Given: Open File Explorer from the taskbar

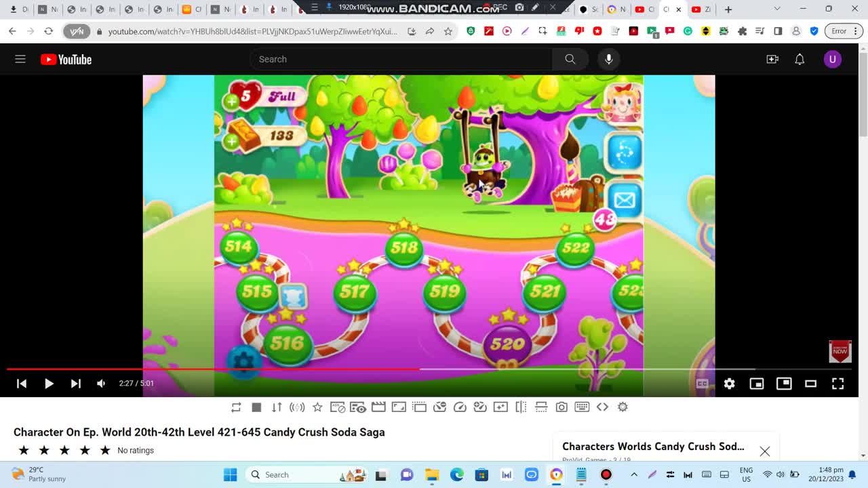Looking at the screenshot, I should [432, 474].
